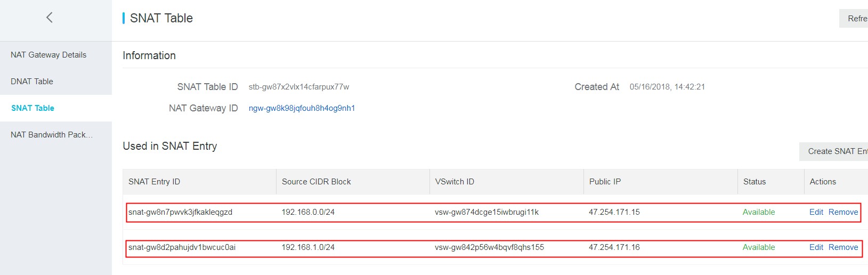Viewport: 868px width, 275px height.
Task: Open NAT Bandwidth Package section
Action: (52, 135)
